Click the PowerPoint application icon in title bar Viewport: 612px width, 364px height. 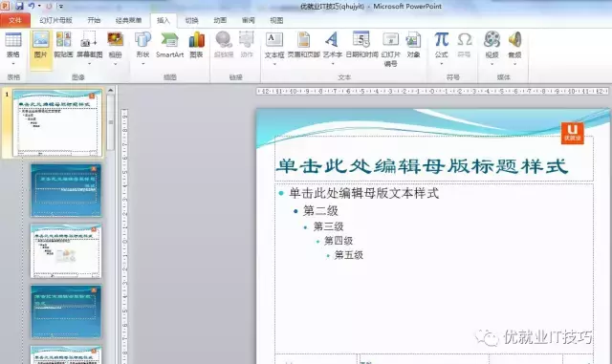point(6,6)
